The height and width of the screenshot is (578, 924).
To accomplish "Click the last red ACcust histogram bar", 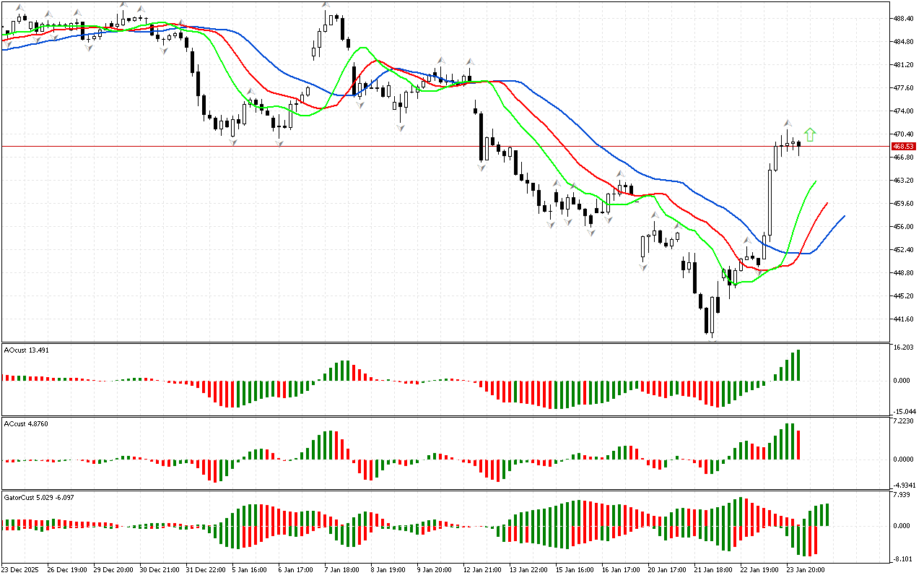I will coord(798,445).
